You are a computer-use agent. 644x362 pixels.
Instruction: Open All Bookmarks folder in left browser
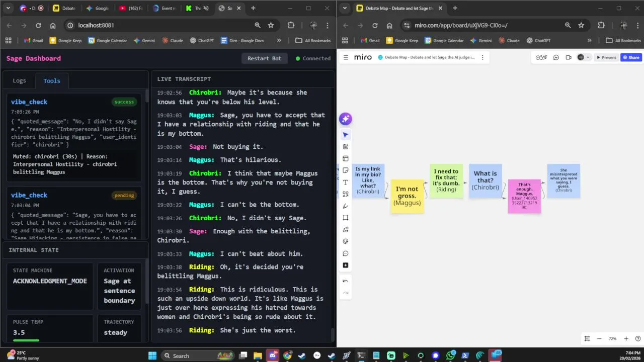(313, 40)
